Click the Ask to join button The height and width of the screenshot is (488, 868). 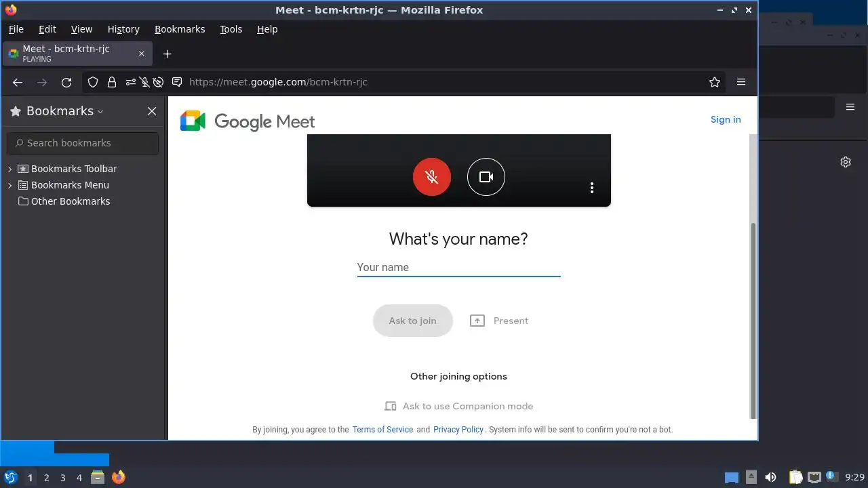412,321
